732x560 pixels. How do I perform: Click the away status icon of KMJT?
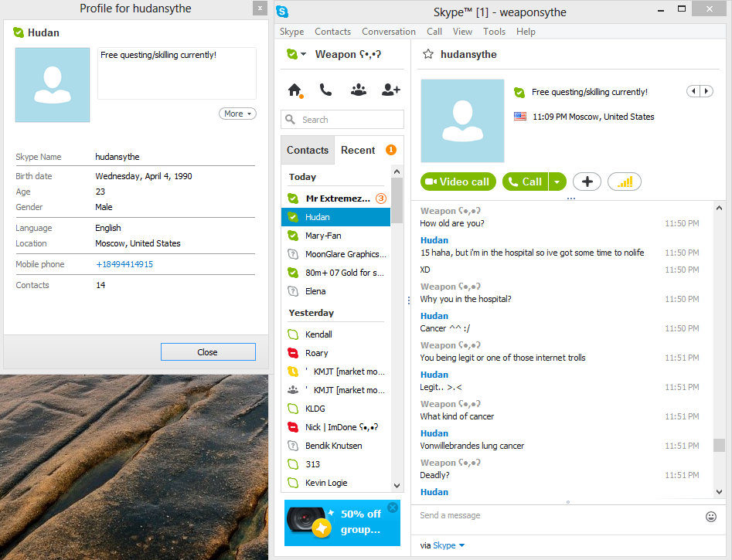(293, 372)
